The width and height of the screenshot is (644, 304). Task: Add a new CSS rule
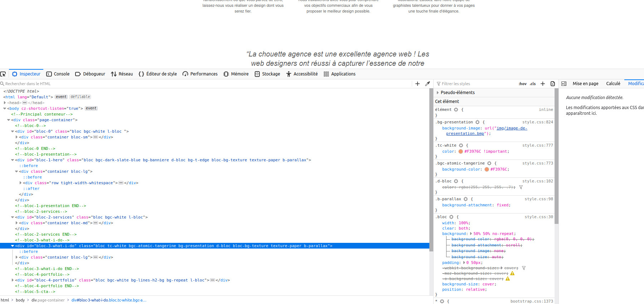coord(543,84)
